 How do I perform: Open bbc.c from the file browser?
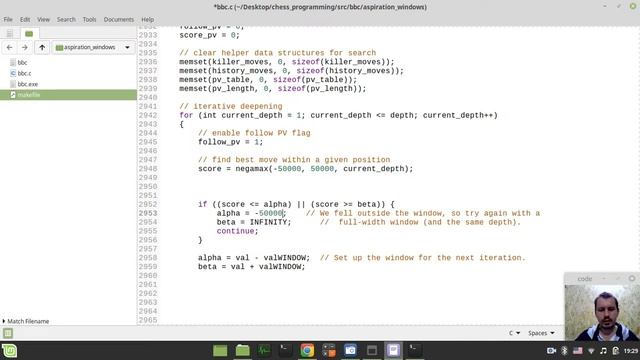pyautogui.click(x=24, y=73)
